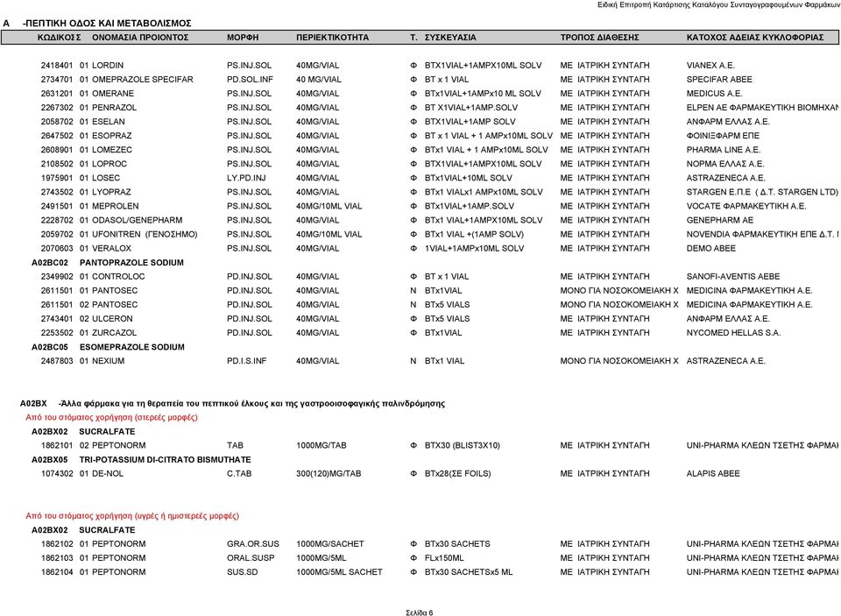
Task: Click code 1074302 in DE-NOL row
Action: coord(57,474)
